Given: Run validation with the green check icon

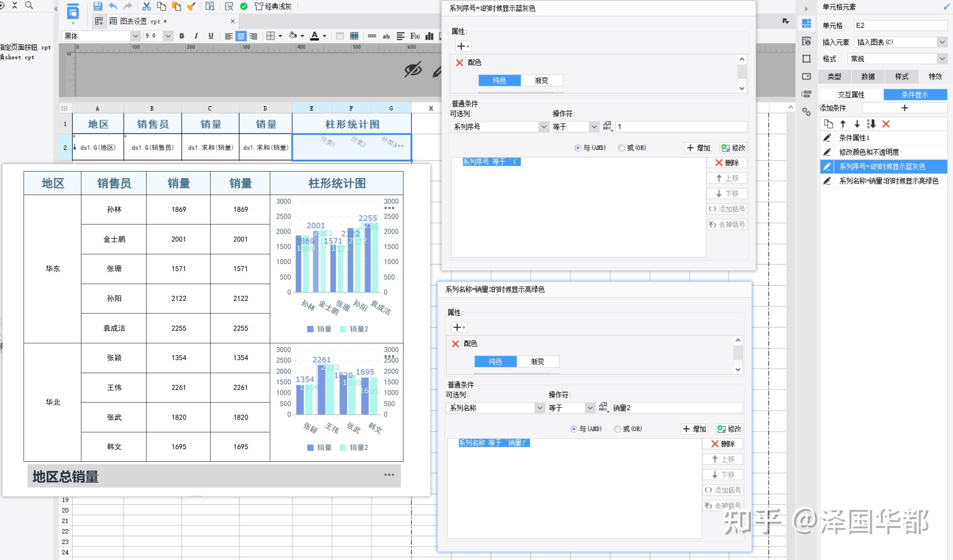Looking at the screenshot, I should 244,6.
